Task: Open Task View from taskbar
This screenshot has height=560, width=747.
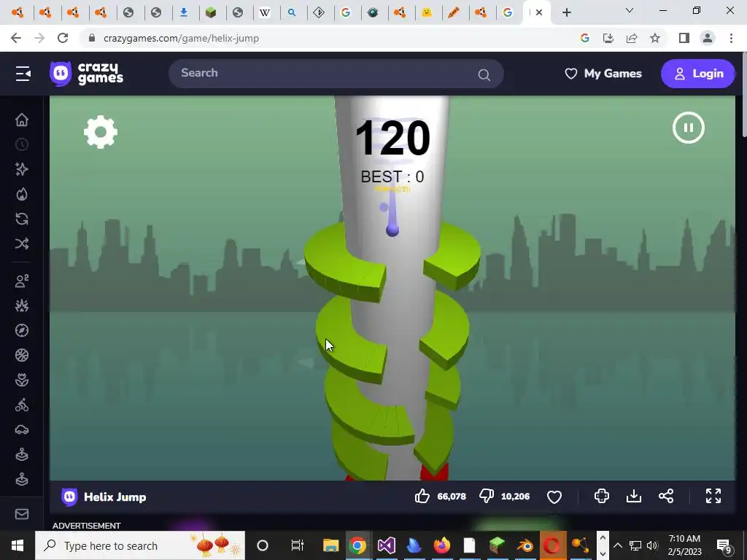Action: (x=298, y=545)
